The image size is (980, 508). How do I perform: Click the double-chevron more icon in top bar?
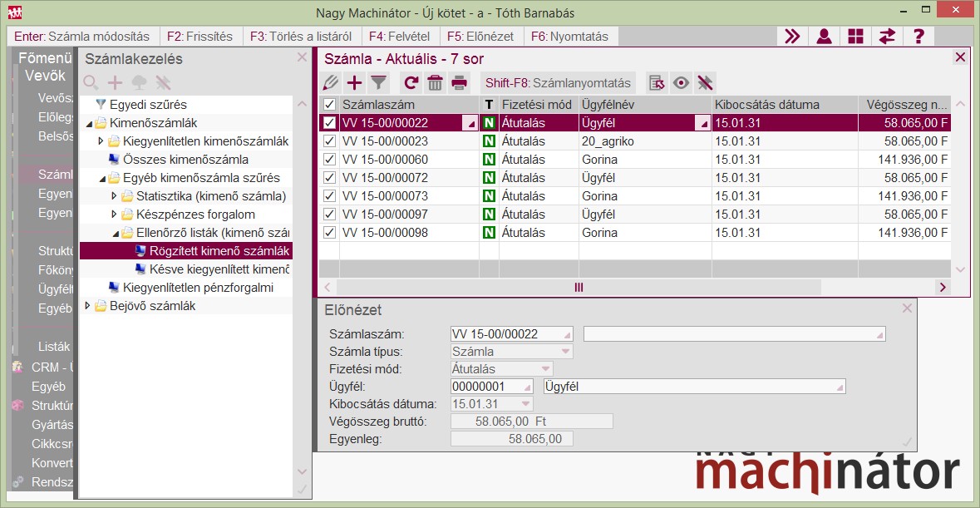click(x=792, y=37)
